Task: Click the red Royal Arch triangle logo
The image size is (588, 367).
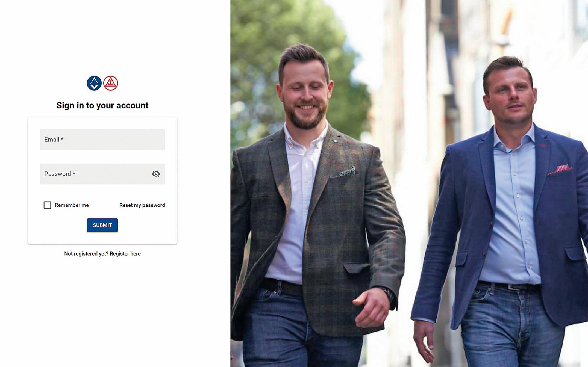Action: point(111,83)
